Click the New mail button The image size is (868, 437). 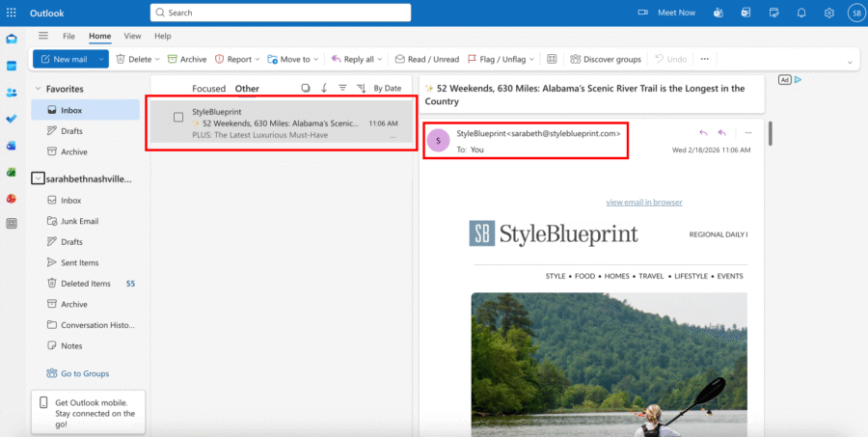[x=65, y=59]
